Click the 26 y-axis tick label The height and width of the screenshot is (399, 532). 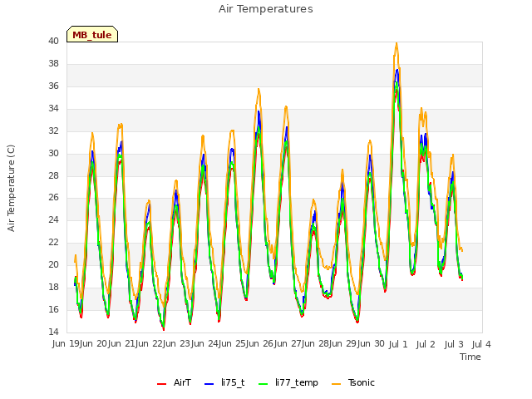pyautogui.click(x=53, y=198)
